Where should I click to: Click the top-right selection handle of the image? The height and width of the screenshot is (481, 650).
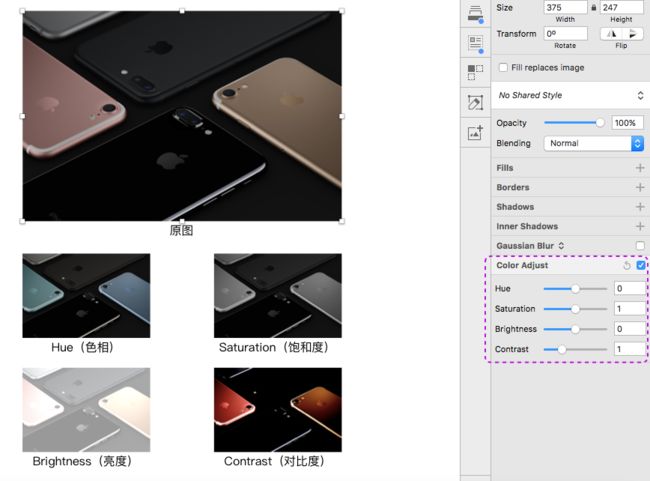coord(342,11)
